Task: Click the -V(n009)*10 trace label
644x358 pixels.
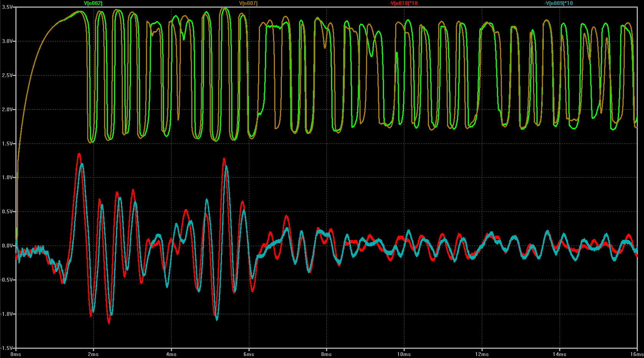Action: [x=559, y=3]
